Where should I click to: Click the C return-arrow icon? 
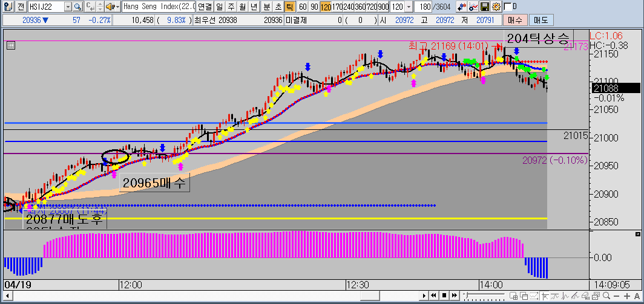(90, 7)
